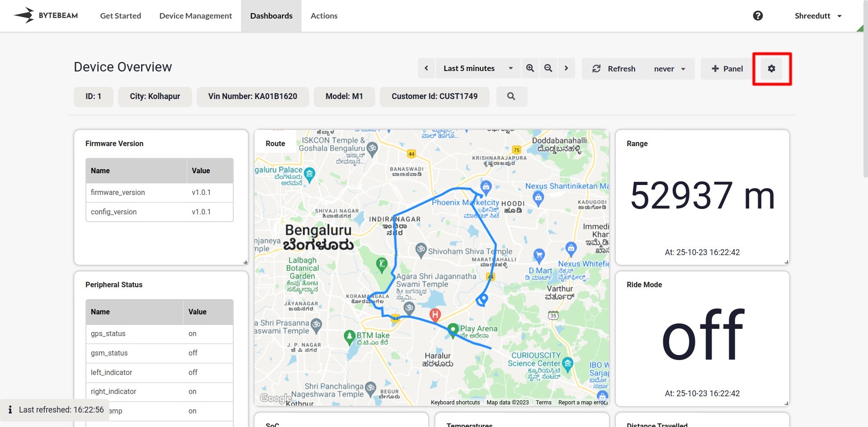Click the Device Overview title

tap(123, 67)
